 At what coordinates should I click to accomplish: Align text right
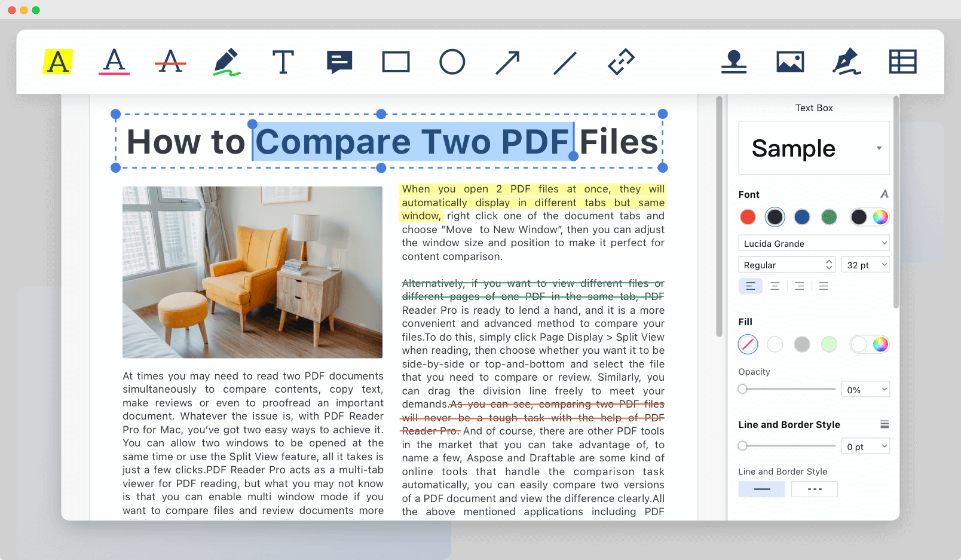pyautogui.click(x=799, y=286)
